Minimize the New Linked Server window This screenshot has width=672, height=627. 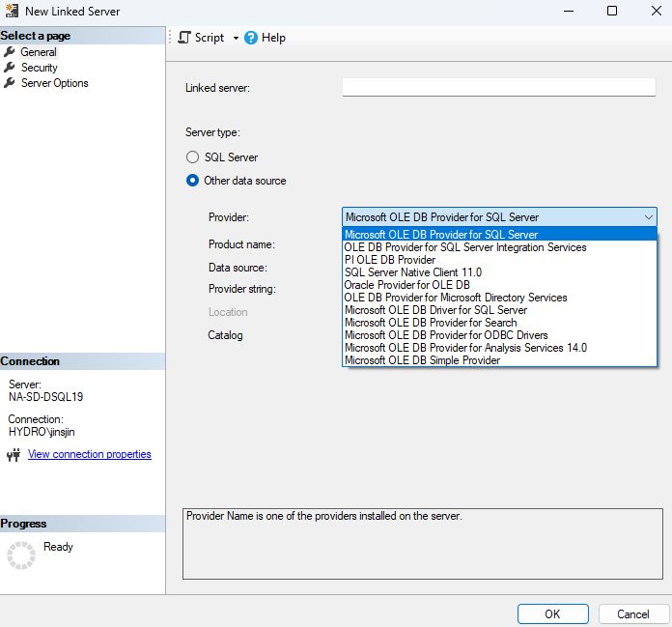tap(569, 11)
